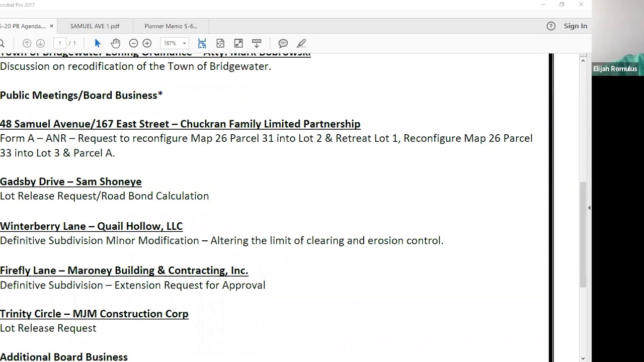Viewport: 644px width, 362px height.
Task: Go to previous page arrow
Action: pyautogui.click(x=27, y=43)
